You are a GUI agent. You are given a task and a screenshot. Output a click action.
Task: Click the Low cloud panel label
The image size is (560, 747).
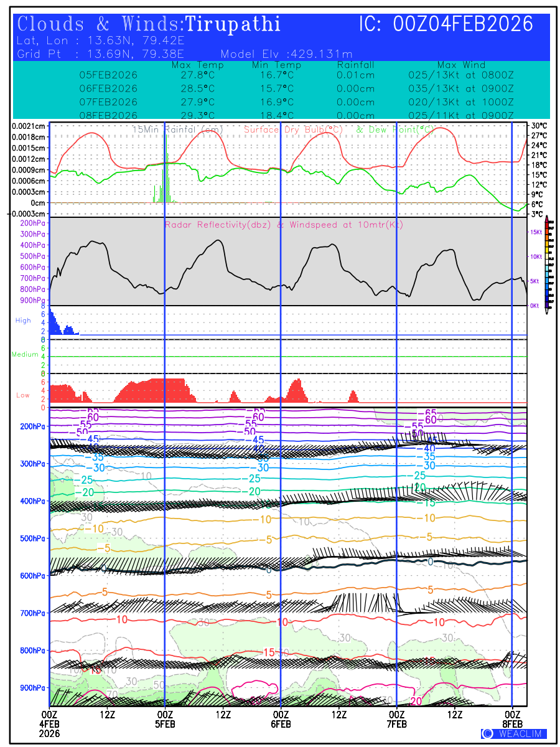click(23, 395)
